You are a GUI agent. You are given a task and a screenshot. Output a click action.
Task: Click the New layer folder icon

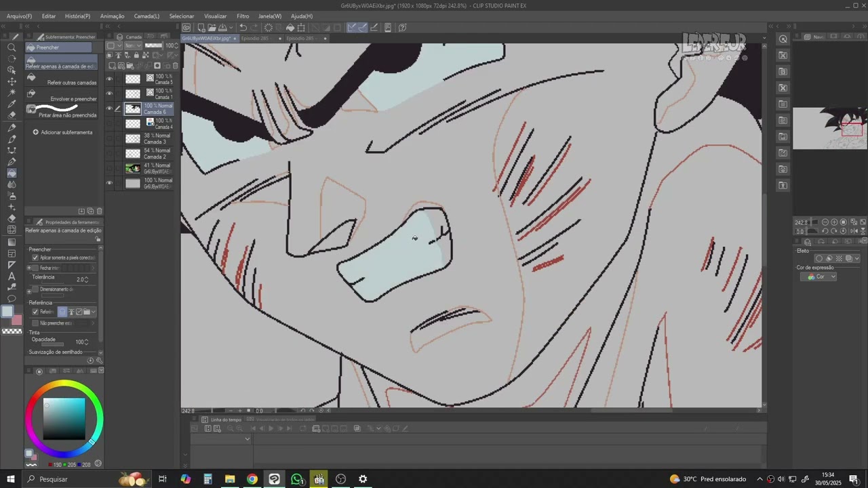[129, 66]
